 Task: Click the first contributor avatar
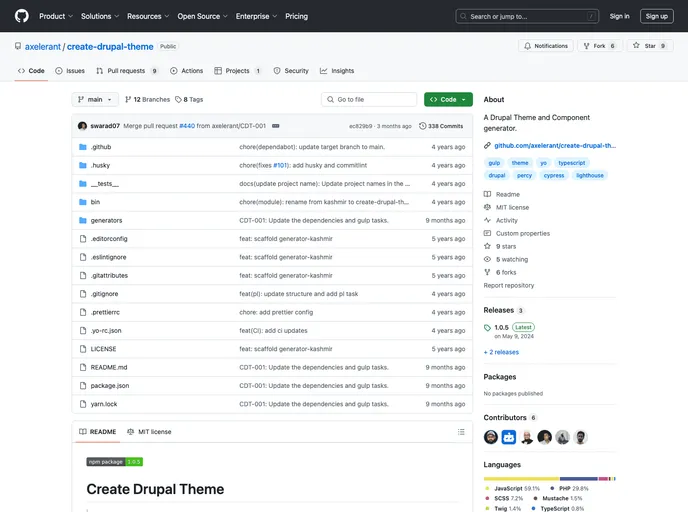[491, 437]
